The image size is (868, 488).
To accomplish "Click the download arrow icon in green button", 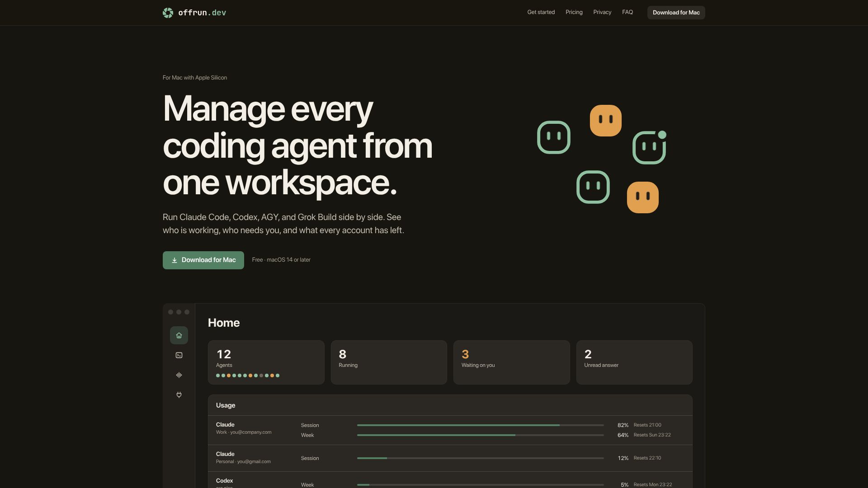I will (175, 260).
